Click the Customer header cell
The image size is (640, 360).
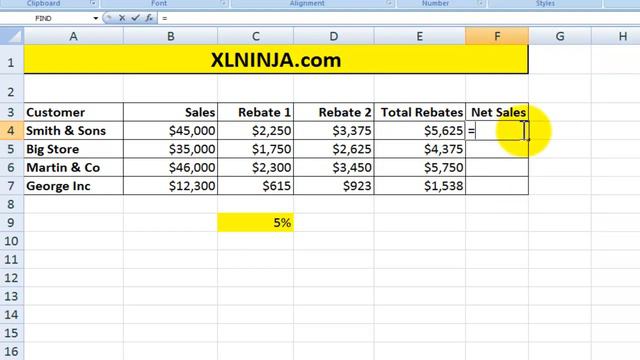pos(73,112)
